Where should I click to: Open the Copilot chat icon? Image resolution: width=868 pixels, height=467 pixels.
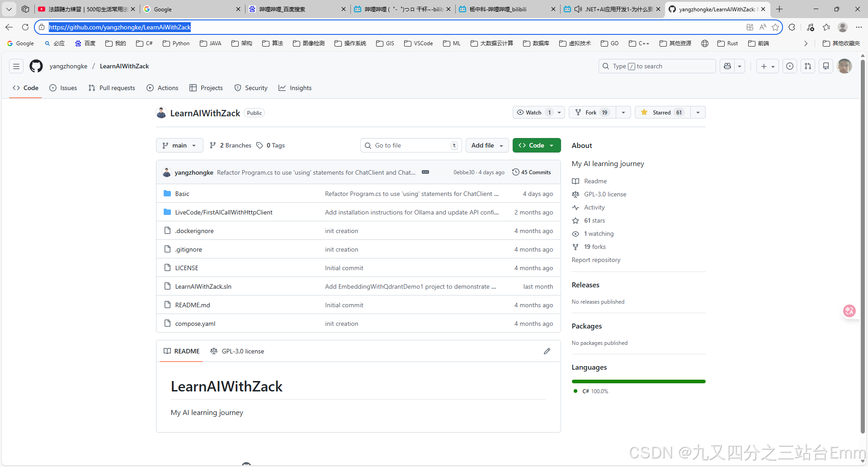click(727, 66)
